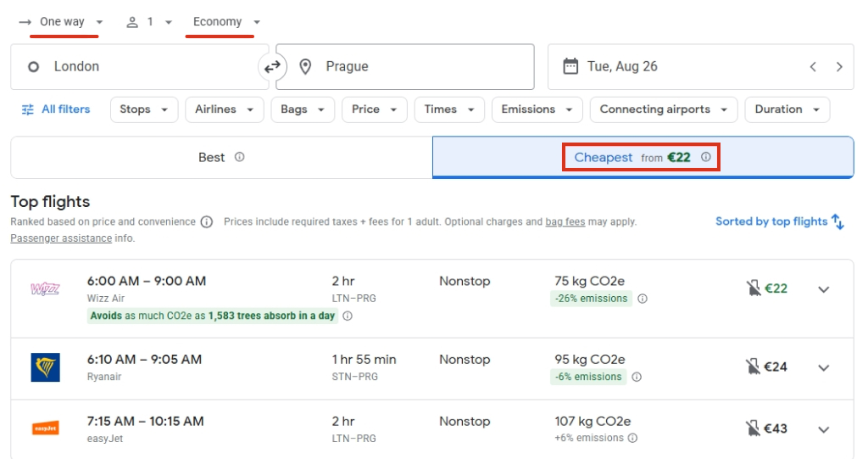Open the Bags filter dropdown
868x459 pixels.
click(x=303, y=109)
